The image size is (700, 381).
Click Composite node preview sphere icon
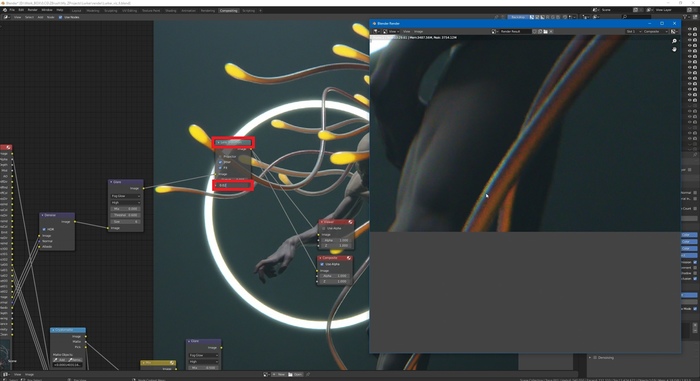coord(349,258)
